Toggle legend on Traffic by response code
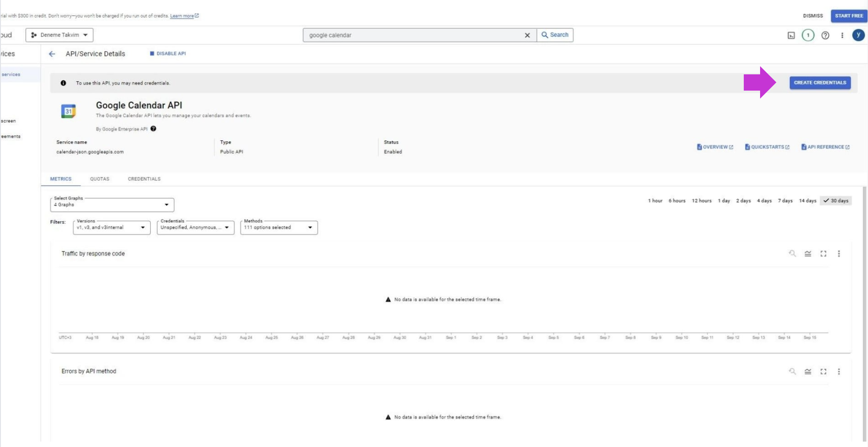 pyautogui.click(x=808, y=254)
